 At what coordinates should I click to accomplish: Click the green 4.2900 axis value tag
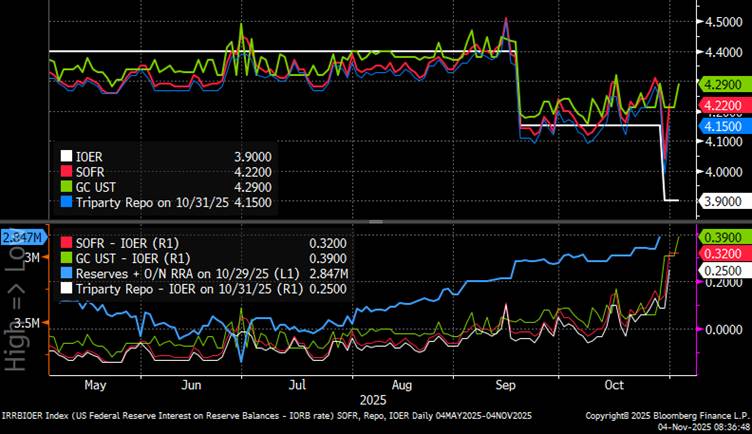[721, 85]
